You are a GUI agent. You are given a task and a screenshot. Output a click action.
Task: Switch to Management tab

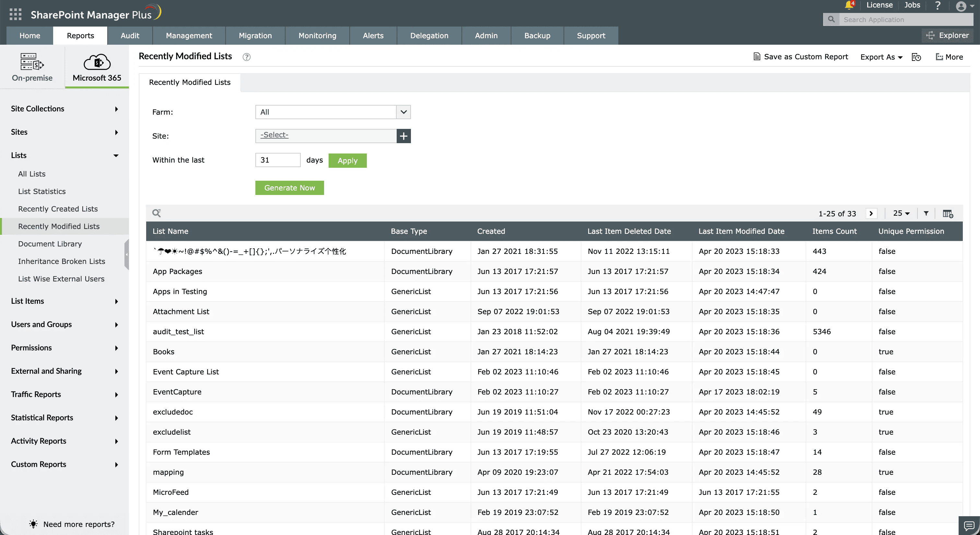189,36
